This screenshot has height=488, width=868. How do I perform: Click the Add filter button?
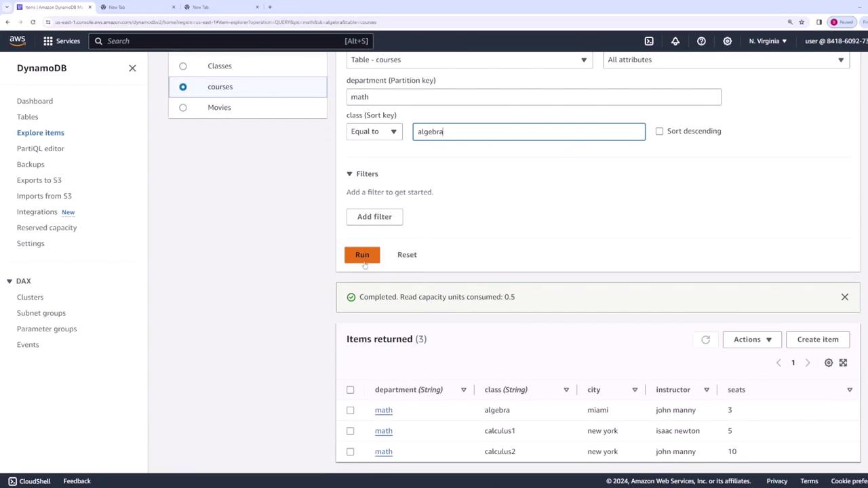coord(374,217)
